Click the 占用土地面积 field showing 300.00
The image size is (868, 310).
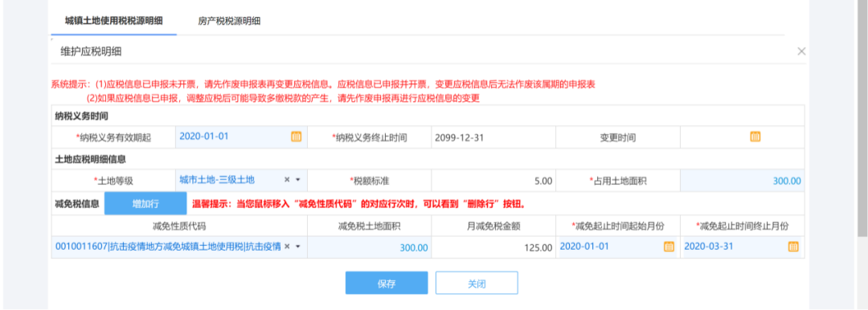coord(742,181)
